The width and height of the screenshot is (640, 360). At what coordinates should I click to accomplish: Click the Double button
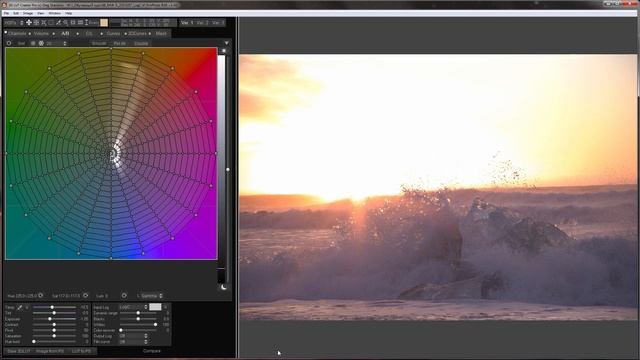click(x=141, y=43)
